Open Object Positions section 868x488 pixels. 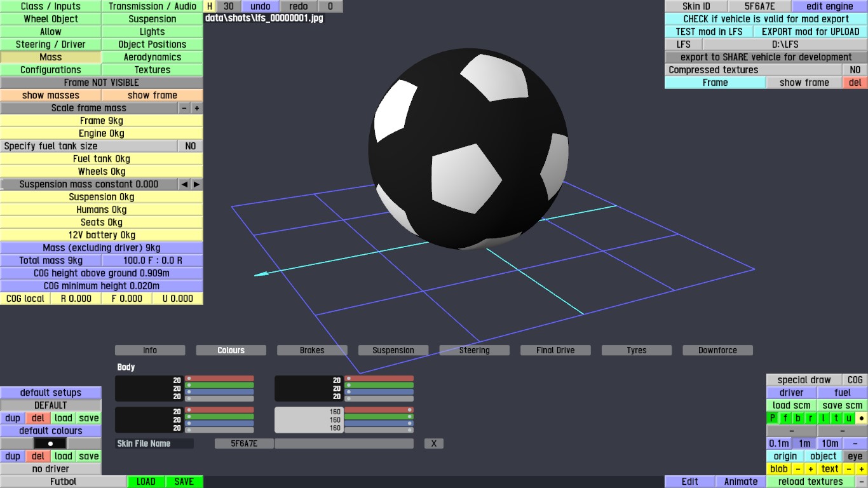[x=153, y=44]
